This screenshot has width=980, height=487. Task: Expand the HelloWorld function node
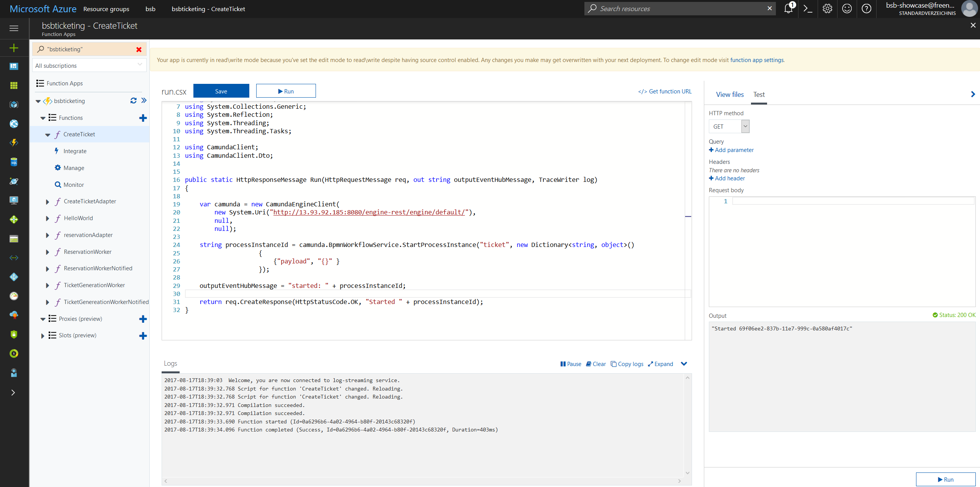point(47,219)
